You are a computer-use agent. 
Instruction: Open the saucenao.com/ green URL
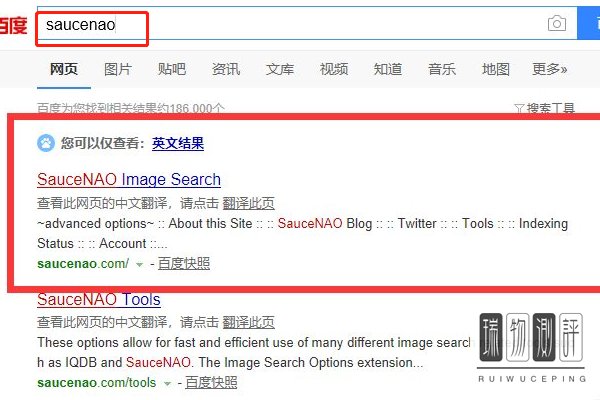[x=83, y=264]
